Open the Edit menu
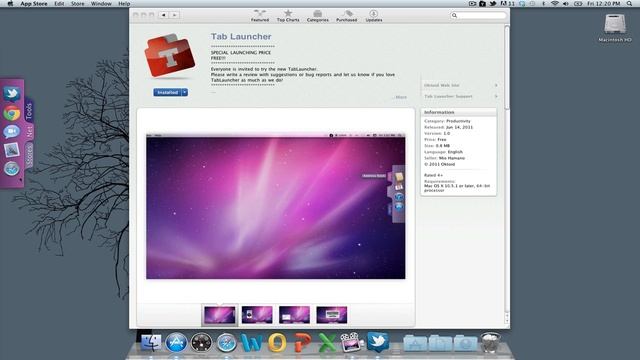 [x=59, y=3]
